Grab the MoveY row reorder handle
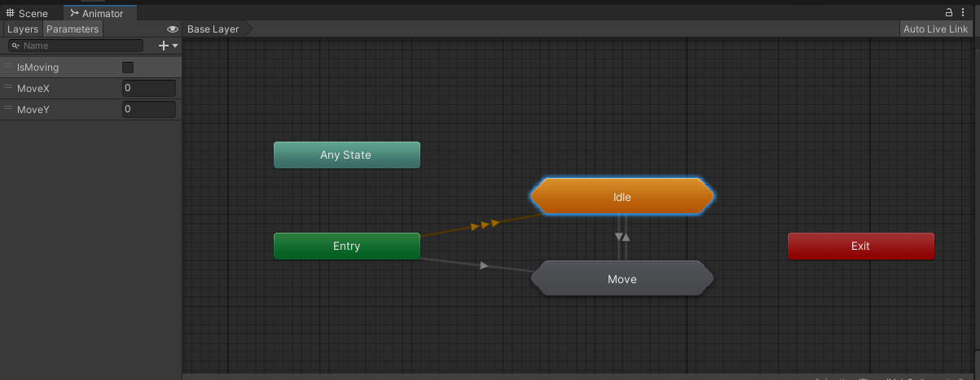 tap(8, 109)
